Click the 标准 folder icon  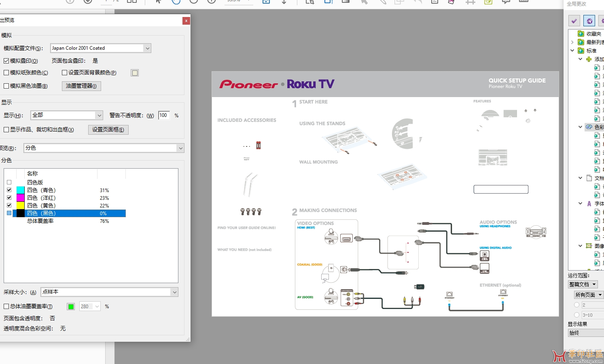(581, 51)
